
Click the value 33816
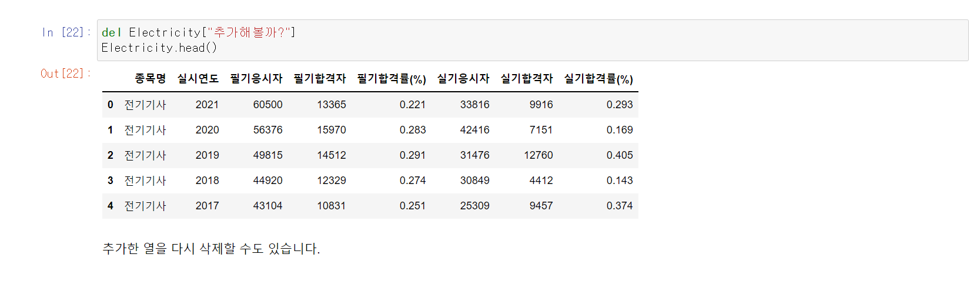[475, 105]
